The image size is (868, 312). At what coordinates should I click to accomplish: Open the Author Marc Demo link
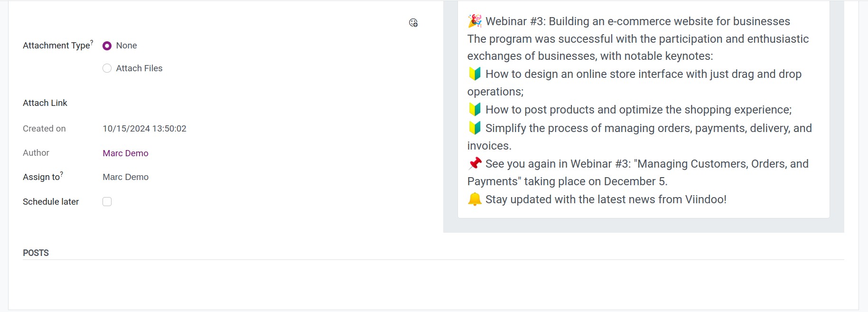coord(125,153)
